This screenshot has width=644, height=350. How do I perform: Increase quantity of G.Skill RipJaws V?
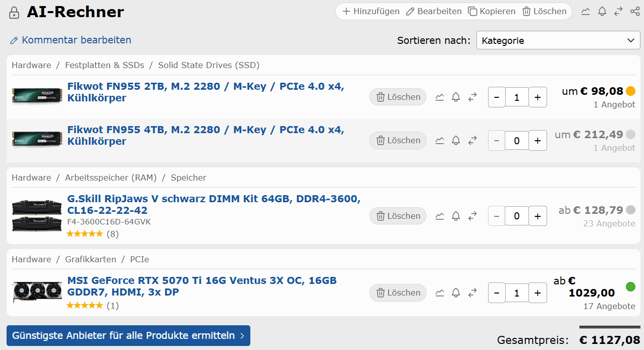pyautogui.click(x=538, y=216)
